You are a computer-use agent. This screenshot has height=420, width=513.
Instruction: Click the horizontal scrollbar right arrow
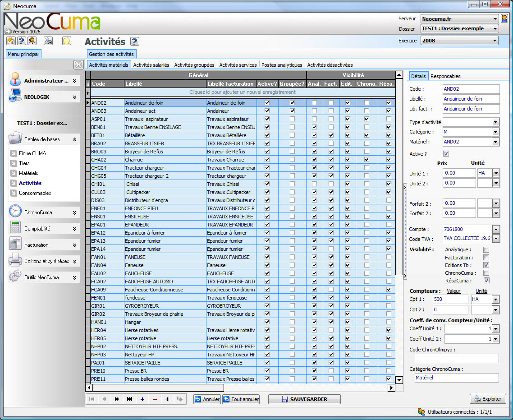[391, 388]
